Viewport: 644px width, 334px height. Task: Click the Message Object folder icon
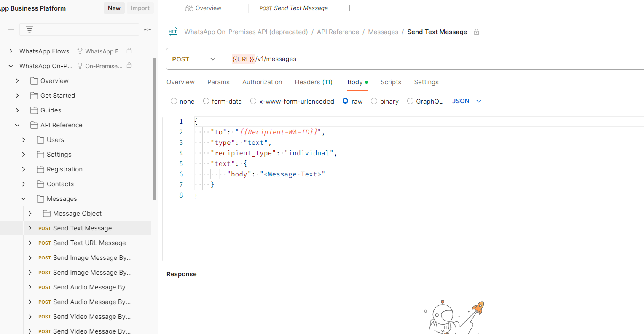point(47,214)
